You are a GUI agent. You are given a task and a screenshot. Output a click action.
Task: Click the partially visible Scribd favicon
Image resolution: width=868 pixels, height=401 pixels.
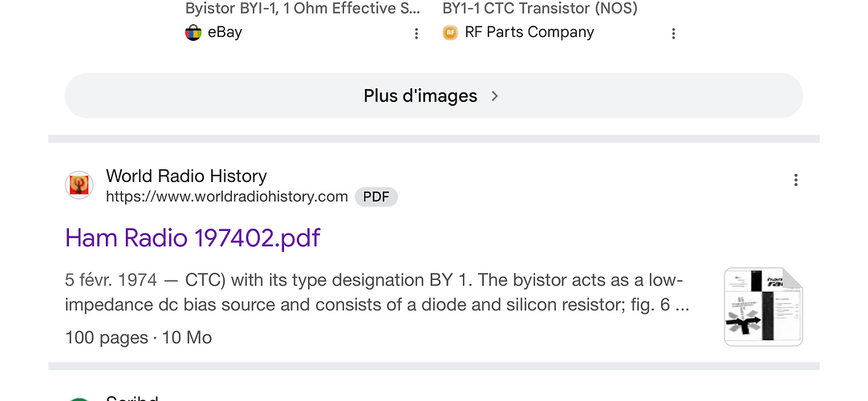coord(79,398)
